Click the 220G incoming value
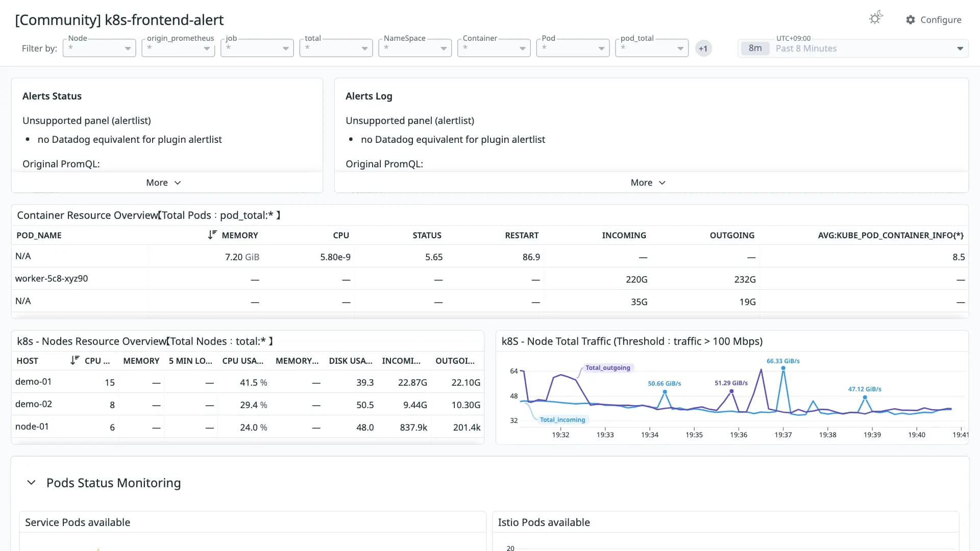Image resolution: width=980 pixels, height=551 pixels. click(x=636, y=279)
